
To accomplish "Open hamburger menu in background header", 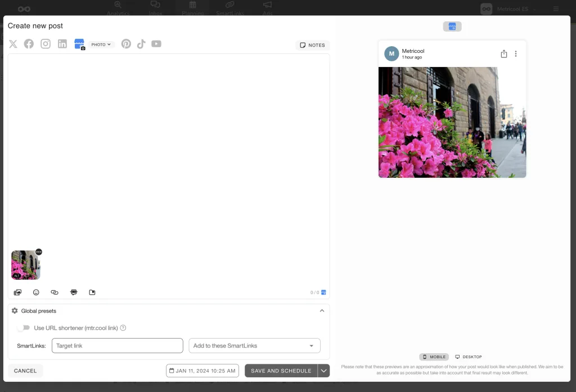I will pyautogui.click(x=556, y=9).
